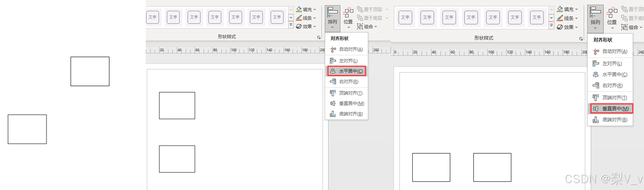The image size is (644, 190).
Task: Expand the 效果 dropdown arrow in right window
Action: tap(576, 27)
